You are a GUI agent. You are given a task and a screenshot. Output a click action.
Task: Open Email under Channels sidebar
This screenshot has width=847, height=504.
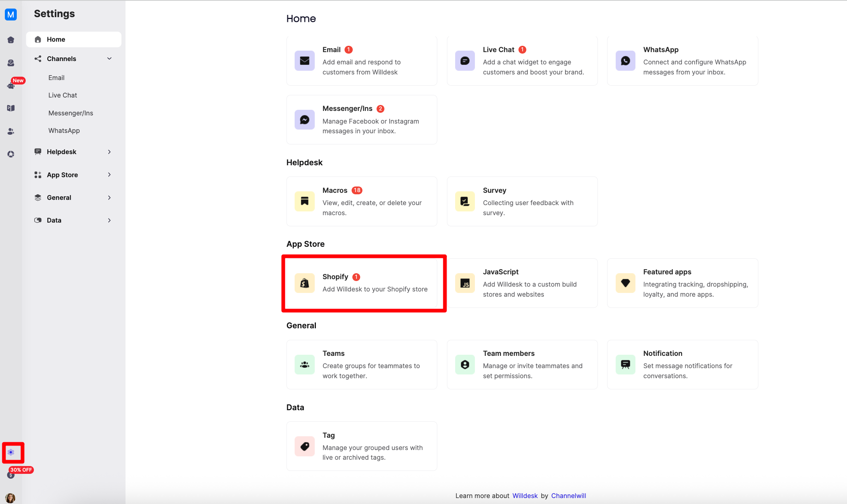(56, 78)
